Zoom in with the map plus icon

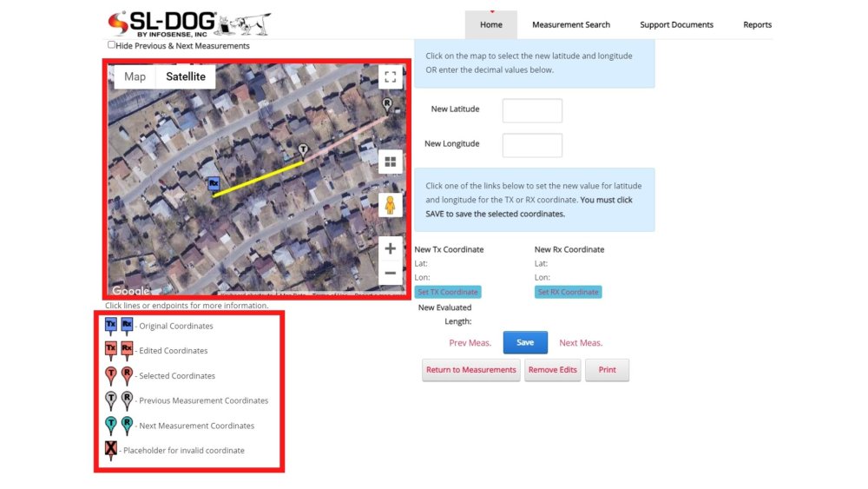tap(391, 248)
